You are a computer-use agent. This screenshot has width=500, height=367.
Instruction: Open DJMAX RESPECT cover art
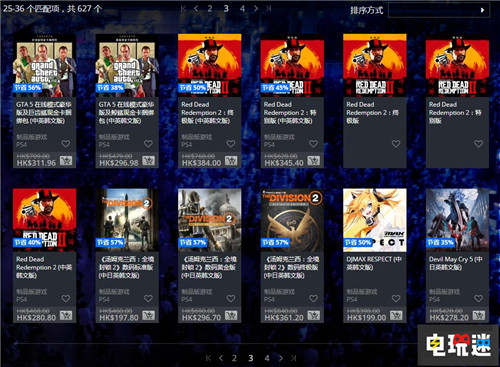(375, 220)
